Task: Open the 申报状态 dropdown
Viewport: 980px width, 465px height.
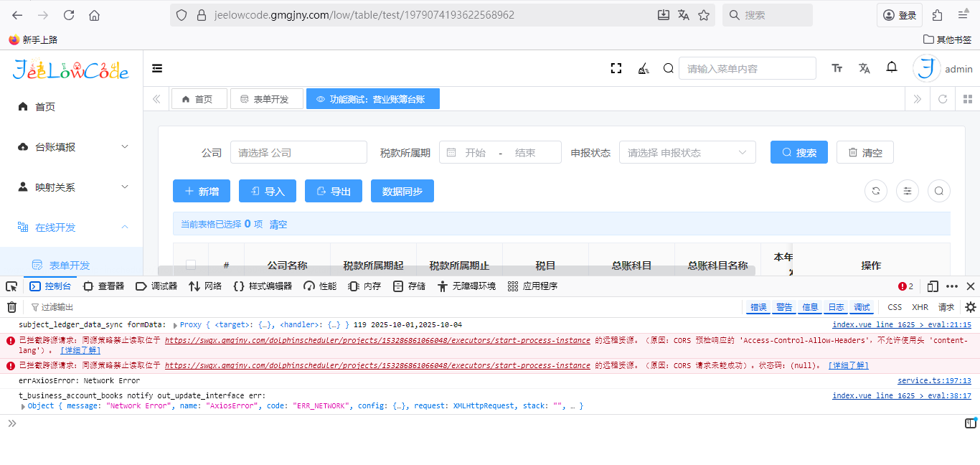Action: tap(687, 152)
